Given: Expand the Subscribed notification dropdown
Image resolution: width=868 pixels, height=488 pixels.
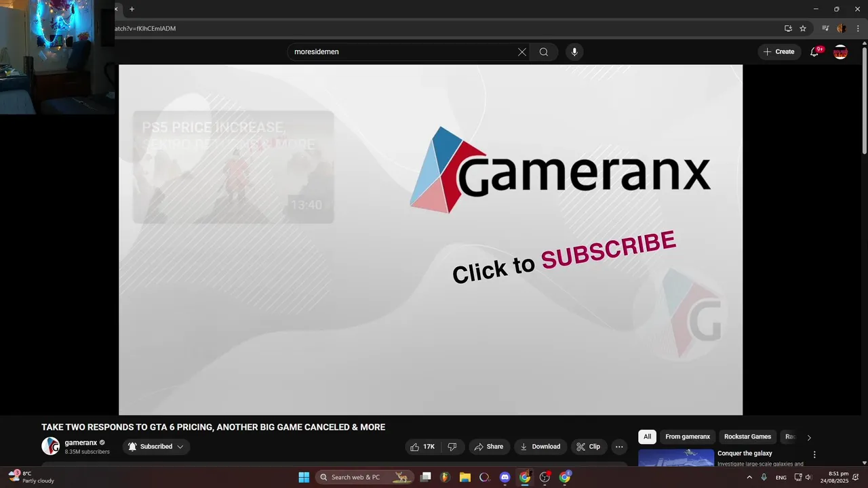Looking at the screenshot, I should coord(156,447).
